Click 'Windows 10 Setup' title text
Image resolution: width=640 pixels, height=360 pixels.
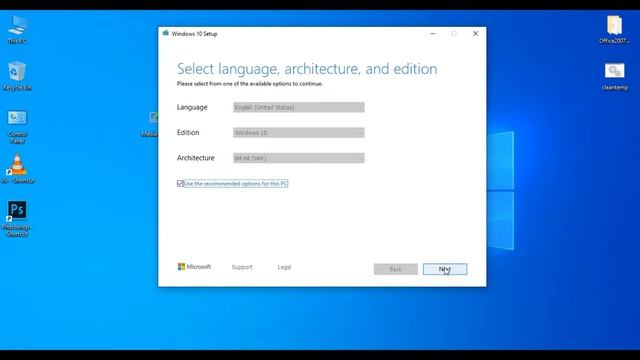click(x=194, y=34)
